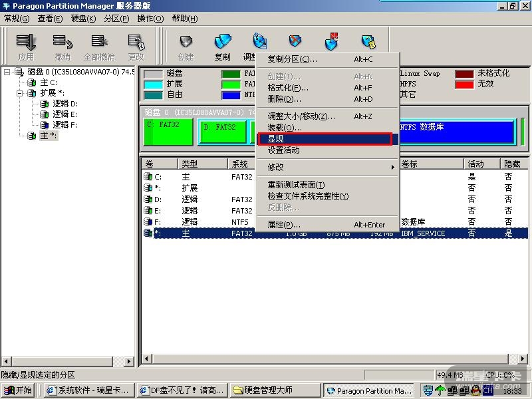532x399 pixels.
Task: Click the 隐藏 column header in the list
Action: tap(512, 164)
